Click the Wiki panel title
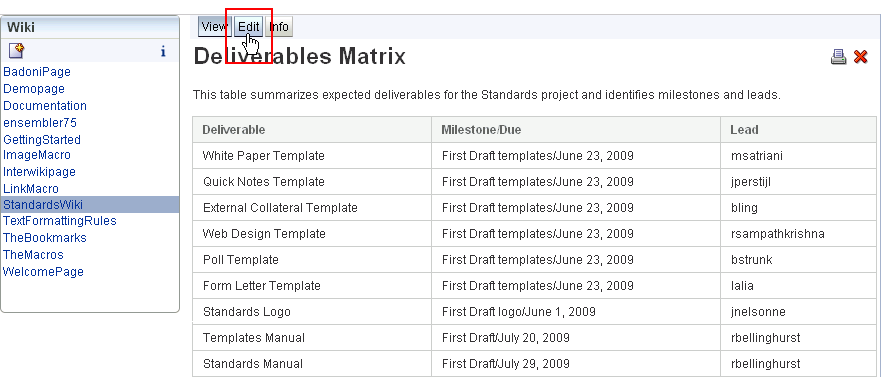The image size is (882, 390). point(21,27)
